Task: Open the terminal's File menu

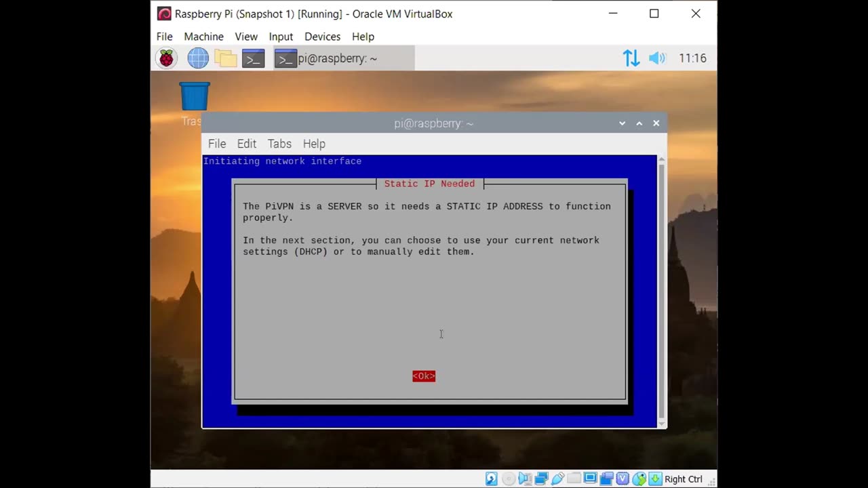Action: coord(217,144)
